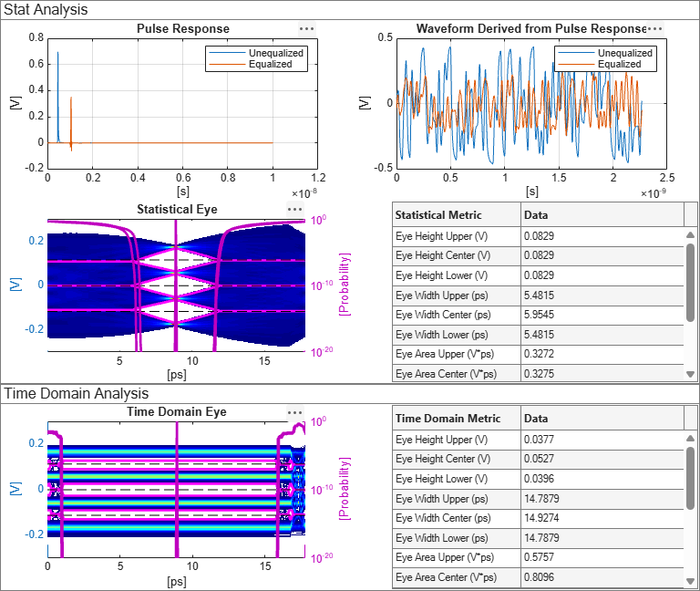Click the 0.3272 eye area value cell
Screen dimensions: 700x591
(x=602, y=354)
